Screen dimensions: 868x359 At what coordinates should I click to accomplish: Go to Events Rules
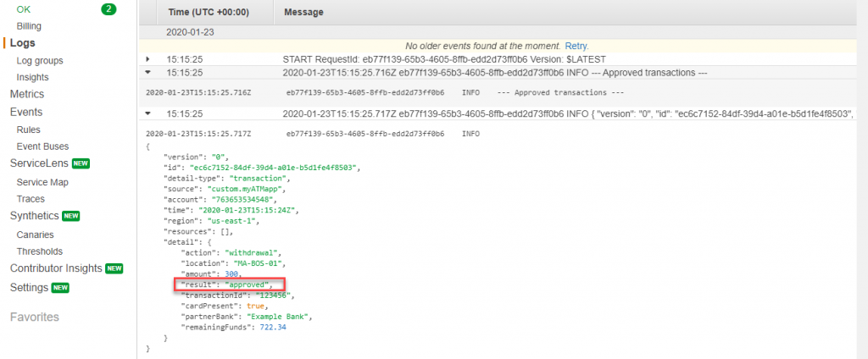pos(28,130)
